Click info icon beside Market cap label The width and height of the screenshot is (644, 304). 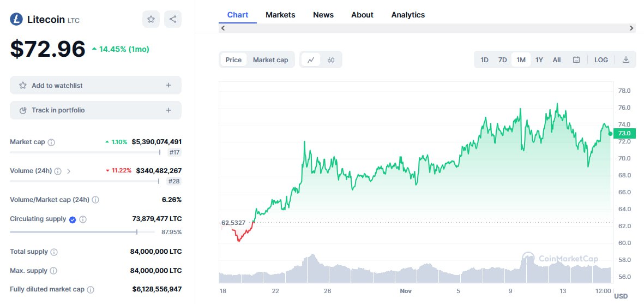point(51,142)
